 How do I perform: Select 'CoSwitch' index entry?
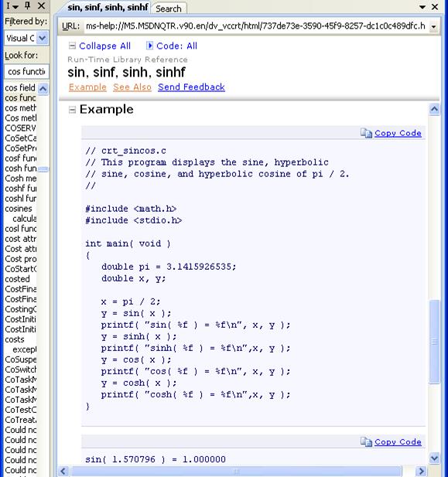coord(20,370)
